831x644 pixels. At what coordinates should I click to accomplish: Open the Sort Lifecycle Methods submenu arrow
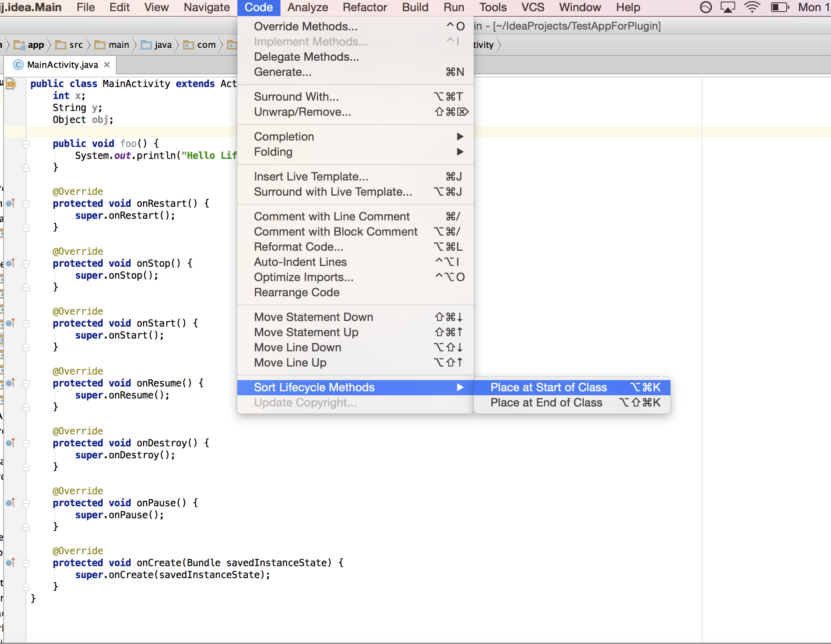[x=460, y=387]
